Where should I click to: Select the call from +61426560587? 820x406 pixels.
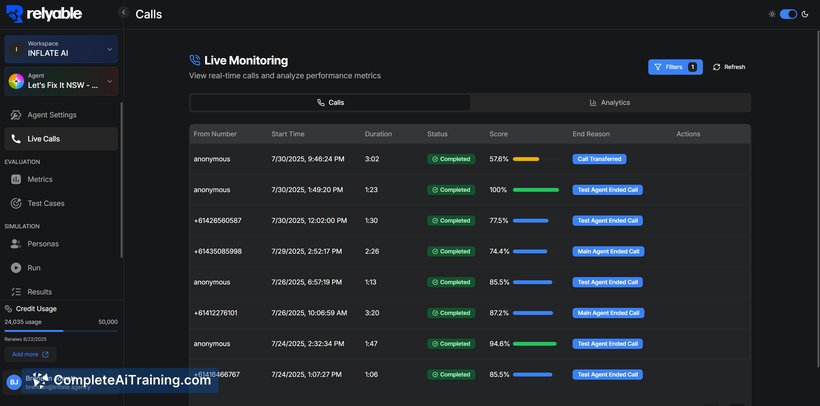470,221
